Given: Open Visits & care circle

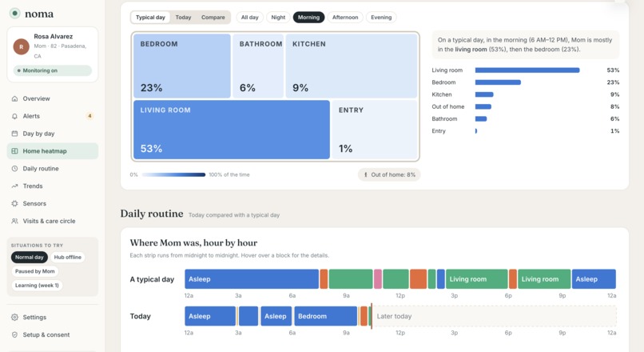Looking at the screenshot, I should pos(53,221).
